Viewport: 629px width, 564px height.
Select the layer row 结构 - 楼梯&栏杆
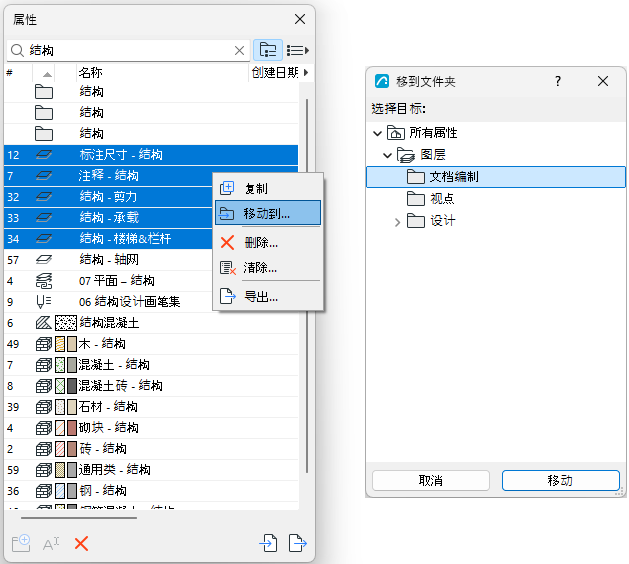pos(108,239)
